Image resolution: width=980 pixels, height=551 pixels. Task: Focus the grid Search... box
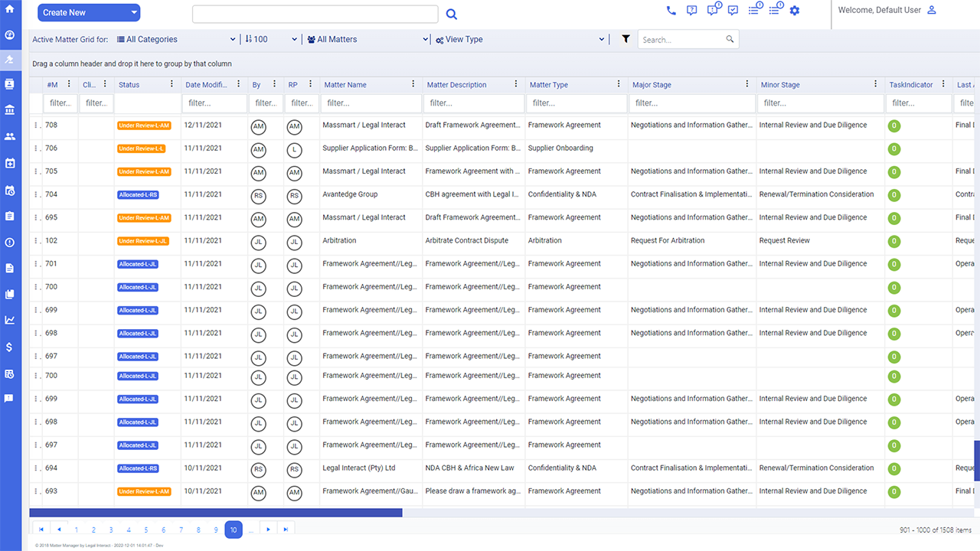[689, 40]
